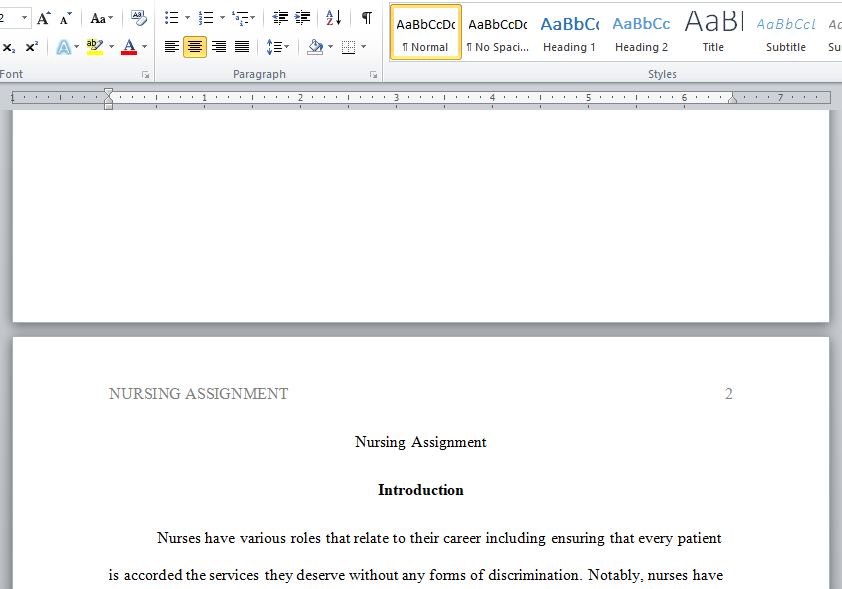Click the font size box
This screenshot has width=842, height=589.
tap(14, 18)
